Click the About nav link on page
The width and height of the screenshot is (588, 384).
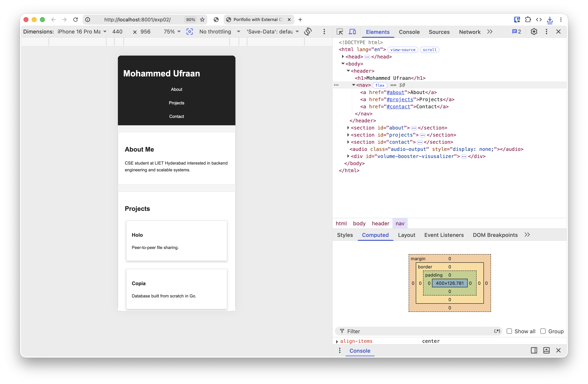click(176, 89)
